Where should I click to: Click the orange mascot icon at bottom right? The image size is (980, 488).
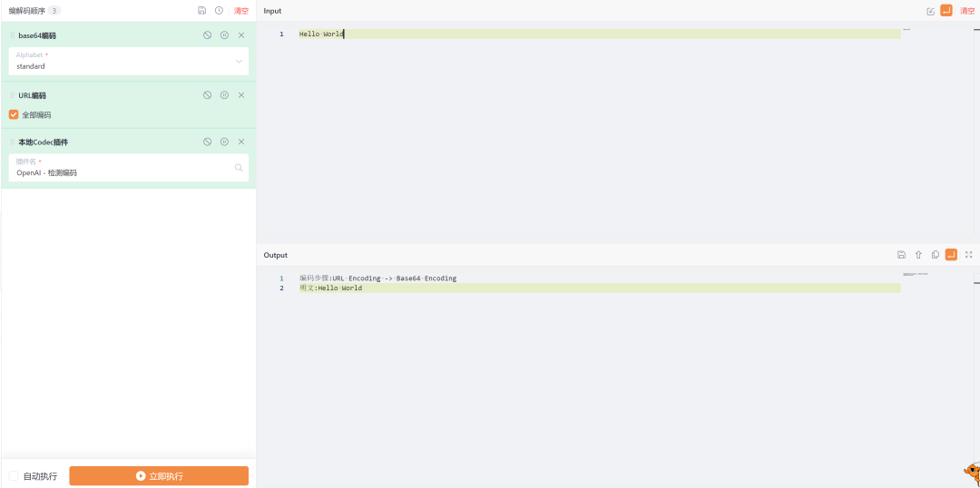click(x=972, y=473)
